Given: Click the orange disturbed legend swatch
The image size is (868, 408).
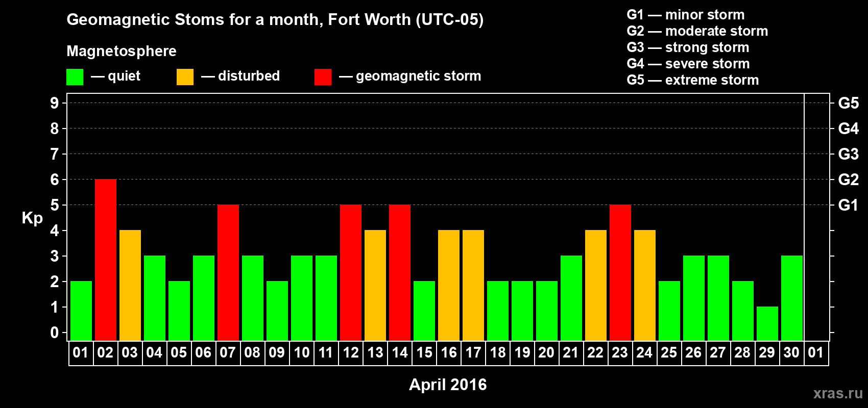Looking at the screenshot, I should pyautogui.click(x=185, y=77).
